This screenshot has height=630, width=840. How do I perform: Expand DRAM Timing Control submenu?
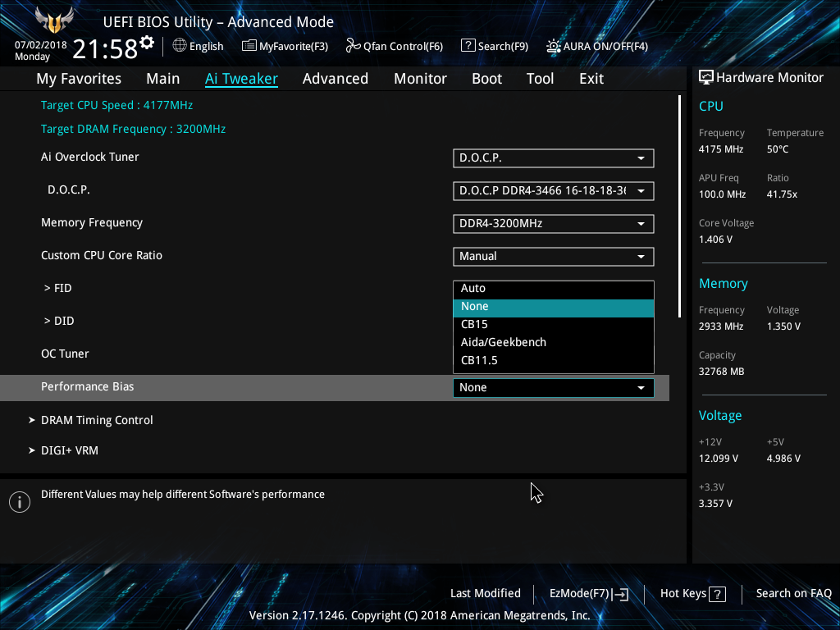[97, 420]
